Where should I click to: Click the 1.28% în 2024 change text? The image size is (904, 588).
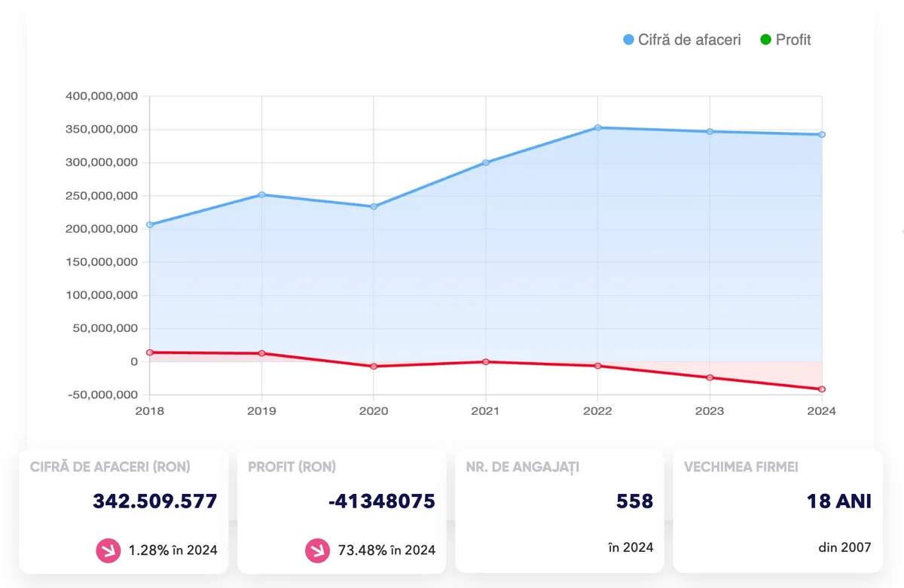click(173, 550)
